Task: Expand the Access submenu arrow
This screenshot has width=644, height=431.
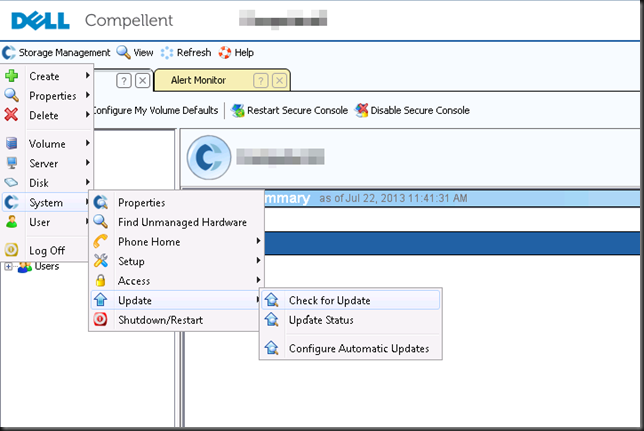Action: click(258, 280)
